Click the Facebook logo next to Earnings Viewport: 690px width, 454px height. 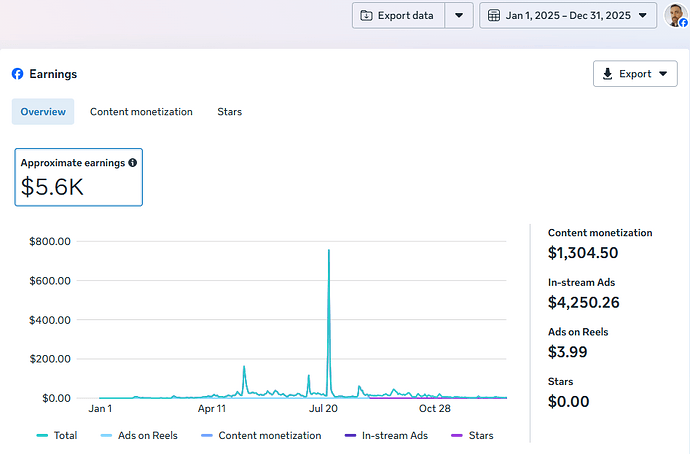pyautogui.click(x=17, y=74)
